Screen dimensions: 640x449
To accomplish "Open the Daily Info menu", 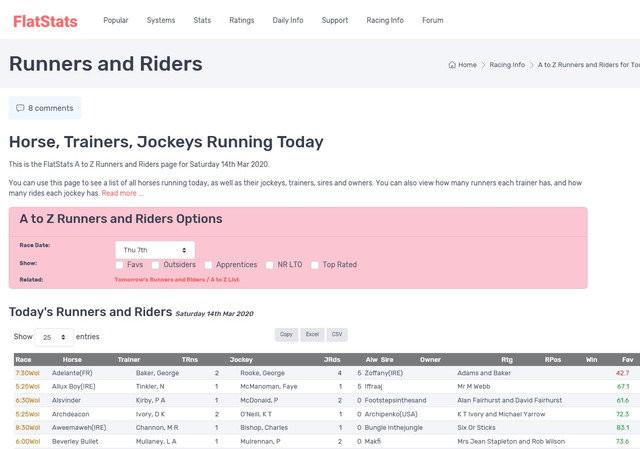I will [x=288, y=20].
